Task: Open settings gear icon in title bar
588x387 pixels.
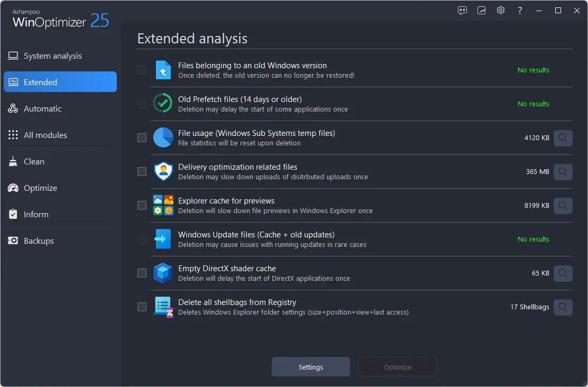Action: (x=501, y=11)
